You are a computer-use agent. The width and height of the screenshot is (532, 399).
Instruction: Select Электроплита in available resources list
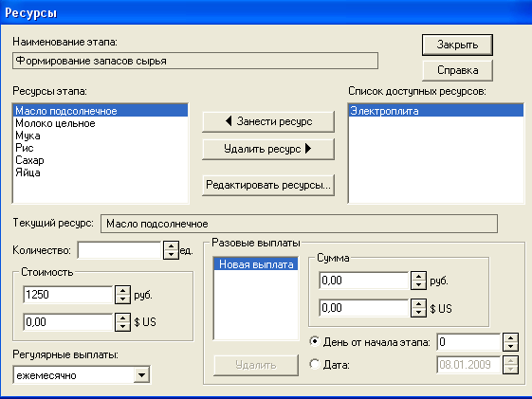tap(436, 111)
